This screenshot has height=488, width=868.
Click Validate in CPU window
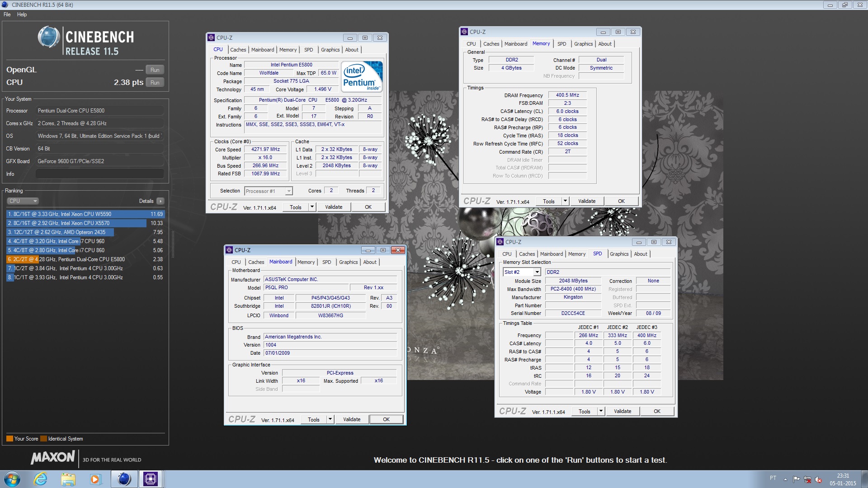click(334, 207)
